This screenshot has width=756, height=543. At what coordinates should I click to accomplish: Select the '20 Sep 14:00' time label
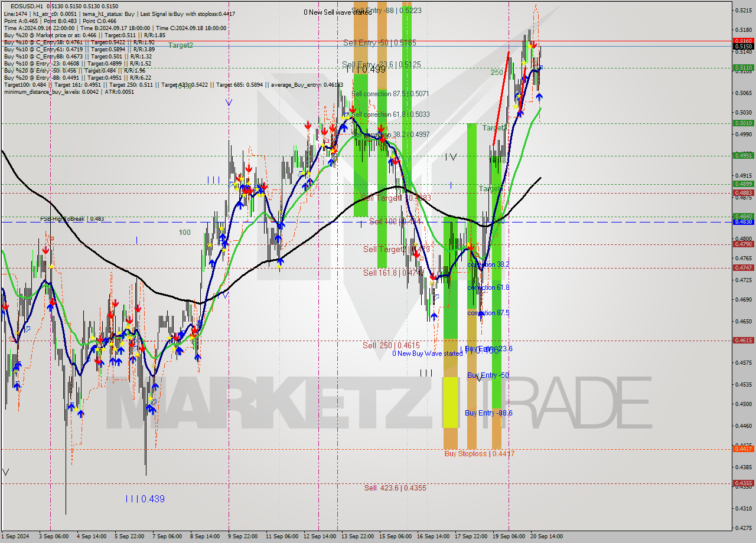point(547,537)
